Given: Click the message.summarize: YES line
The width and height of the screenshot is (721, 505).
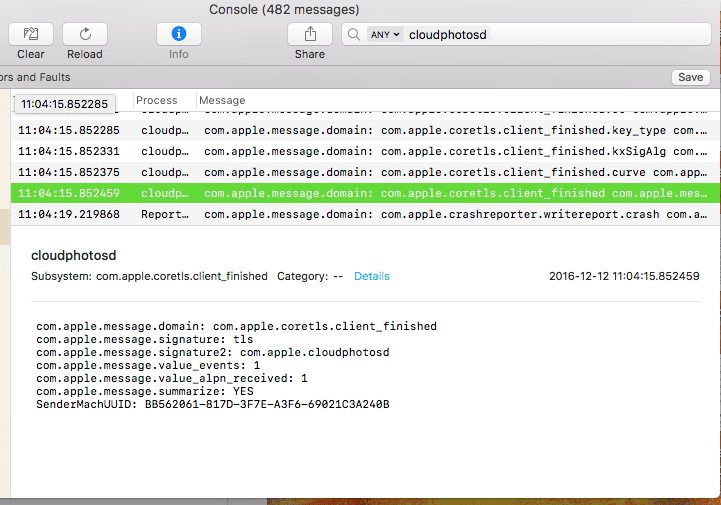Looking at the screenshot, I should (x=145, y=391).
